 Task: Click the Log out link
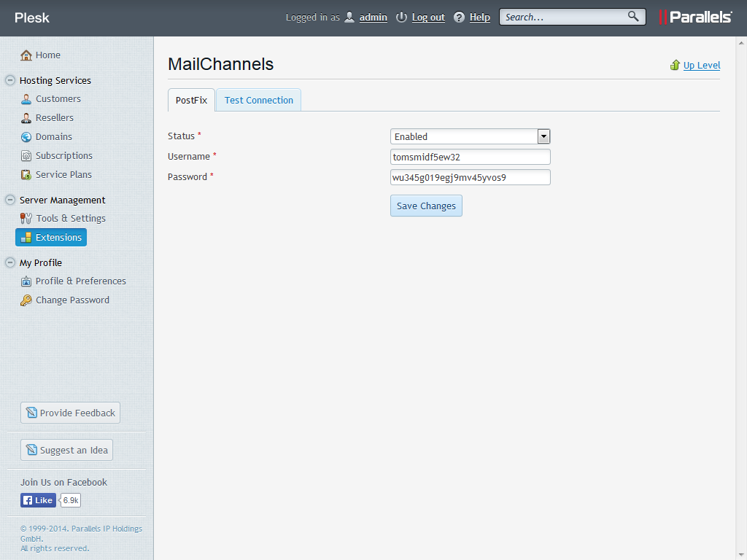pyautogui.click(x=428, y=17)
